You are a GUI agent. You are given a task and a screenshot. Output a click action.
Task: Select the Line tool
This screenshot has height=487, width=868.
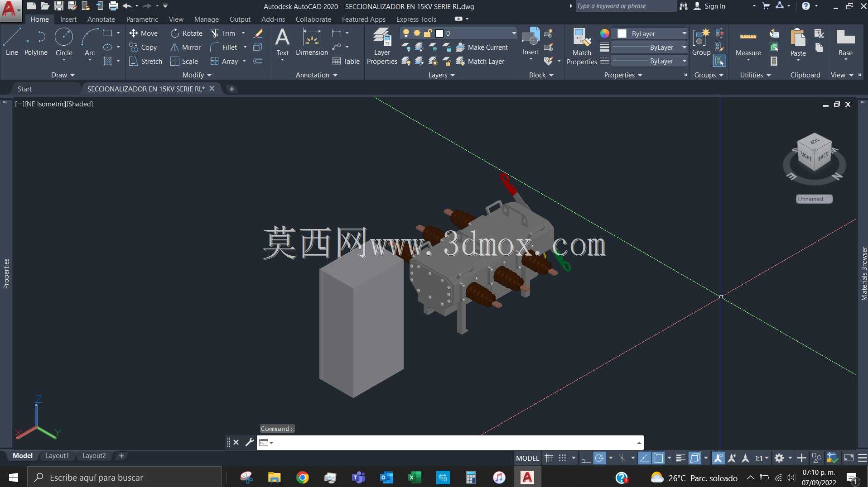[12, 42]
